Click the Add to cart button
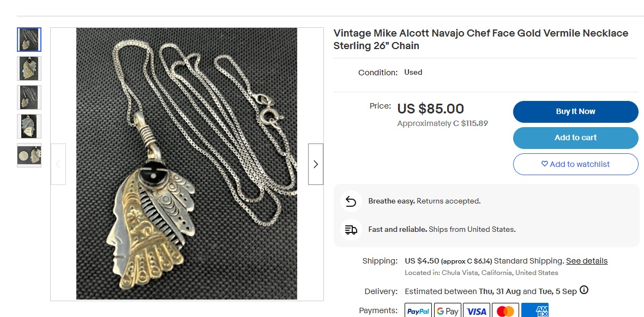Viewport: 644px width, 317px height. pos(575,137)
